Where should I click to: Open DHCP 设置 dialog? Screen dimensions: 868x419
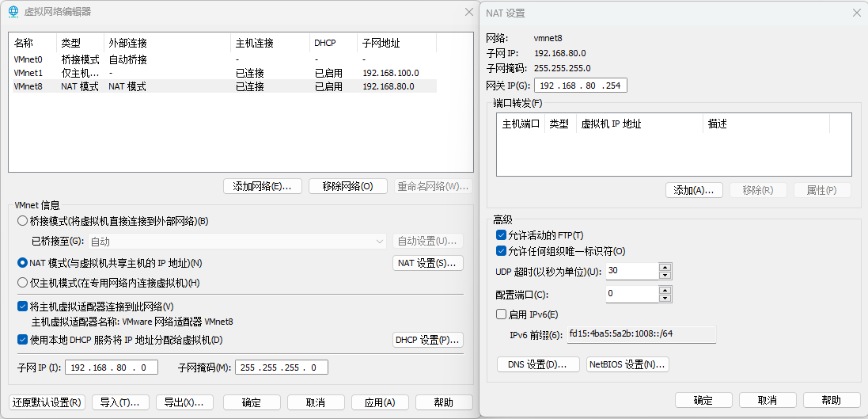pyautogui.click(x=428, y=340)
